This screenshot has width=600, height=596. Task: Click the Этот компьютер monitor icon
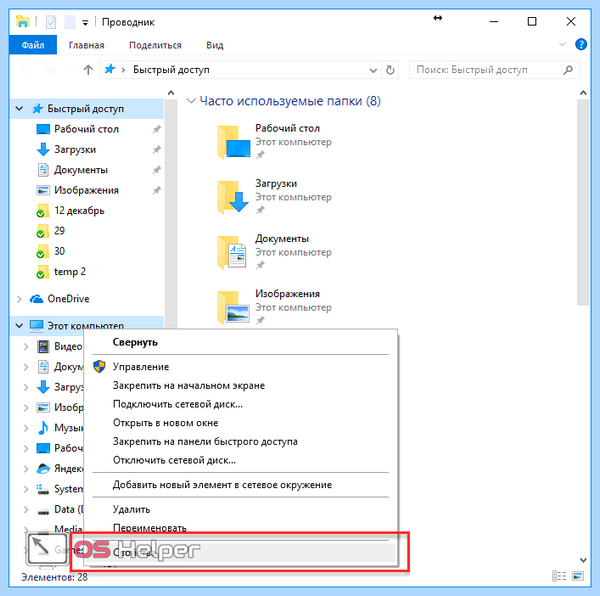point(37,326)
